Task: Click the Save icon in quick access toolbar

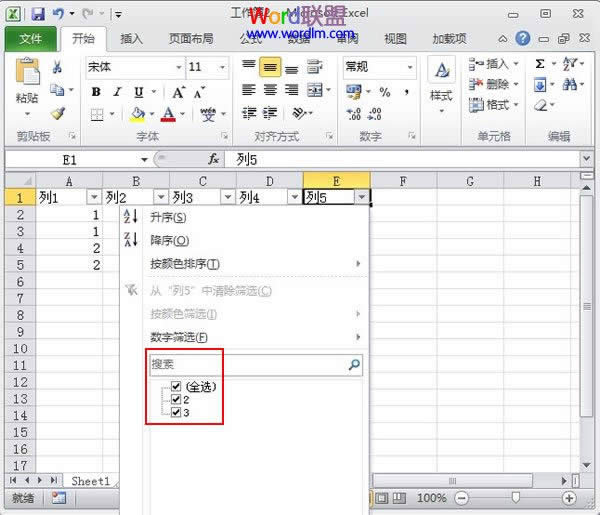Action: pos(38,14)
